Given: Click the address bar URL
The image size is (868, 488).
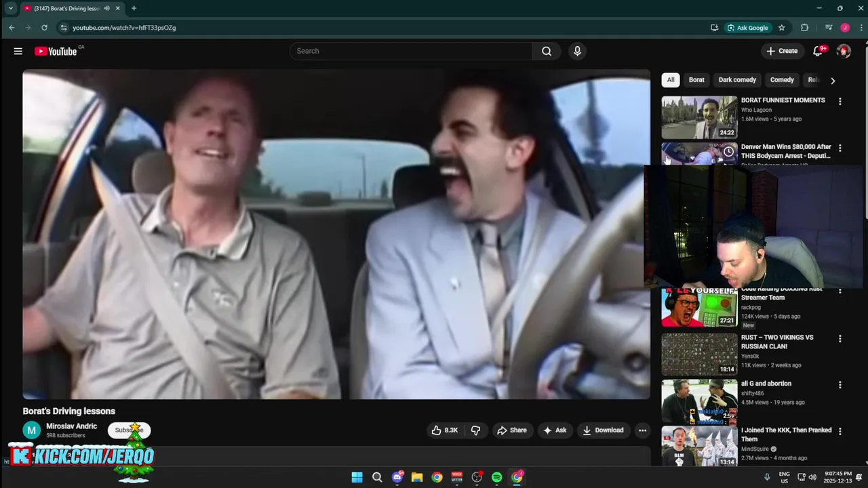Looking at the screenshot, I should coord(124,28).
